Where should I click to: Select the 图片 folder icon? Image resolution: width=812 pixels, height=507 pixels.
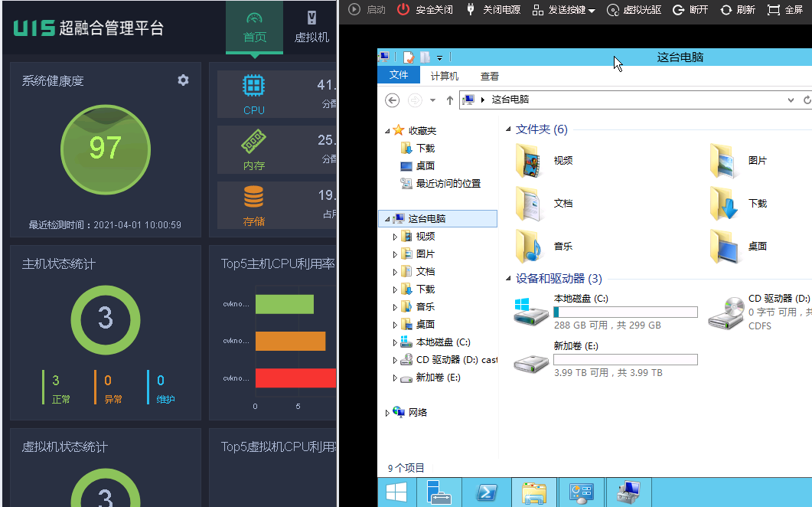[723, 161]
